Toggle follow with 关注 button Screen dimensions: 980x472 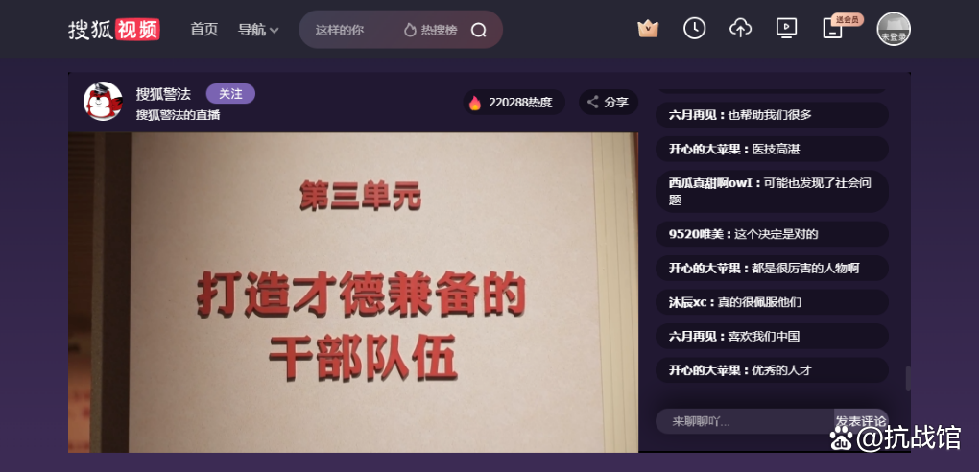coord(230,93)
